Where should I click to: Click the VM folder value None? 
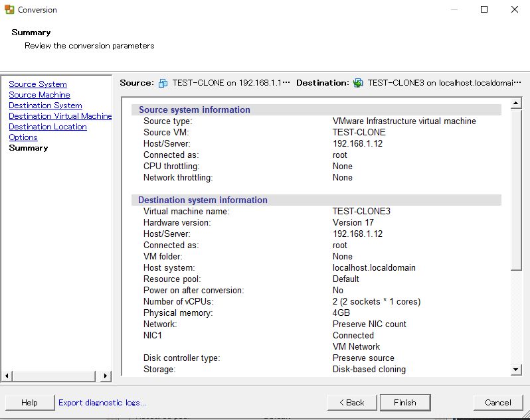343,256
